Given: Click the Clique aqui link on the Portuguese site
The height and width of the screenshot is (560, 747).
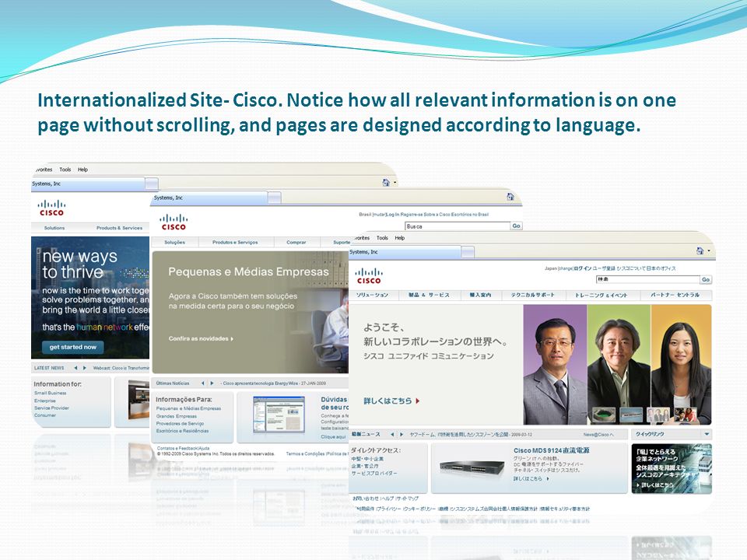Looking at the screenshot, I should click(x=333, y=436).
